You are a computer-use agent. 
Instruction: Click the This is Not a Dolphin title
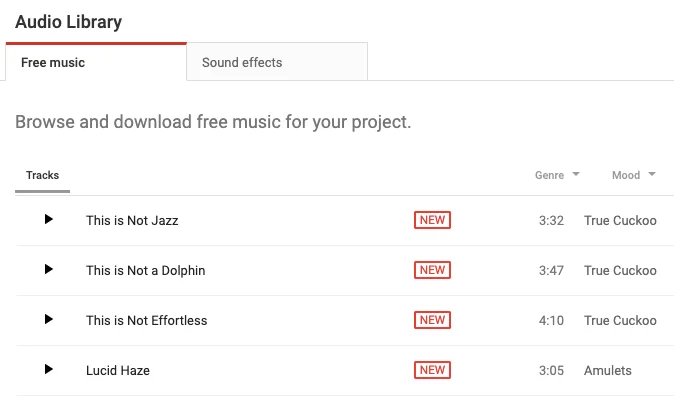[146, 270]
